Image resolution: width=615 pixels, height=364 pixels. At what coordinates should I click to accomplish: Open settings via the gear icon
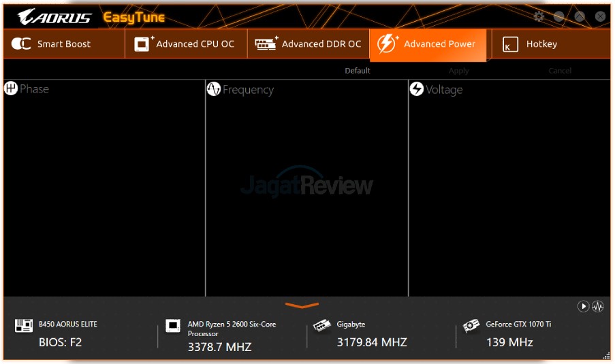tap(539, 16)
